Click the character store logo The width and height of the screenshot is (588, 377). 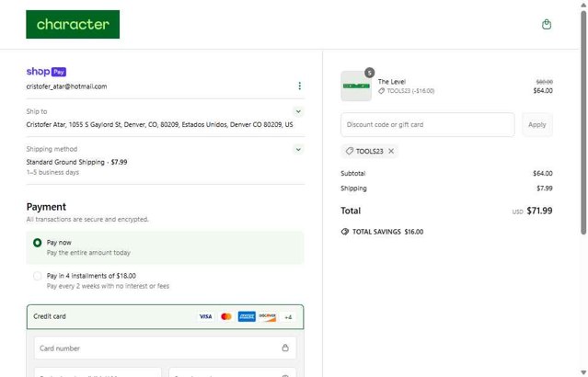click(x=73, y=24)
